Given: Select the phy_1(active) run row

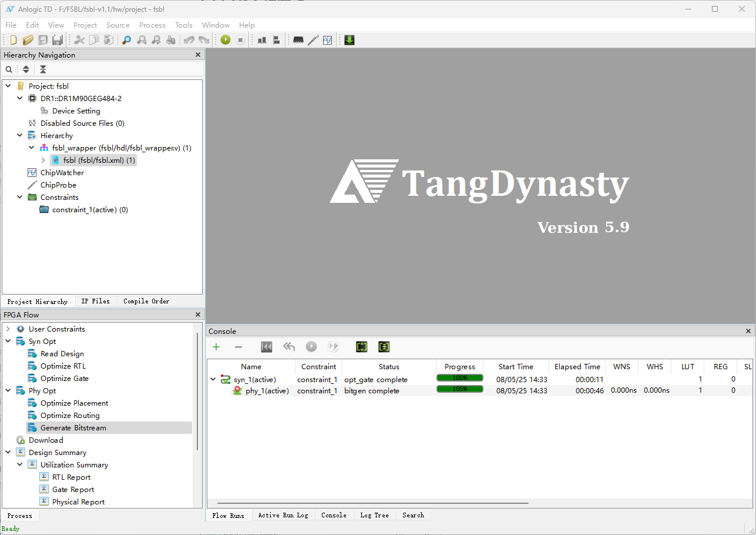Looking at the screenshot, I should (267, 390).
